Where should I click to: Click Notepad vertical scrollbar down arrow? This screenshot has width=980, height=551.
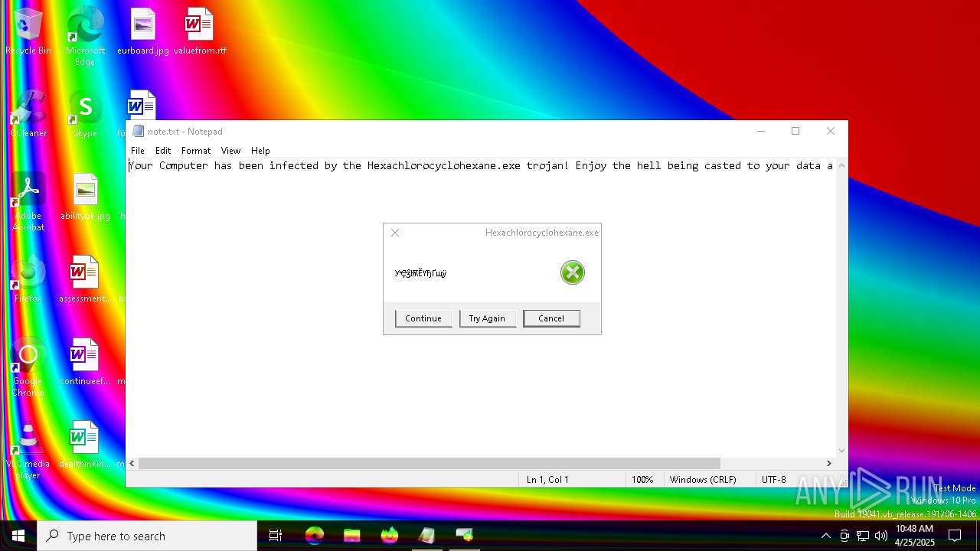841,451
